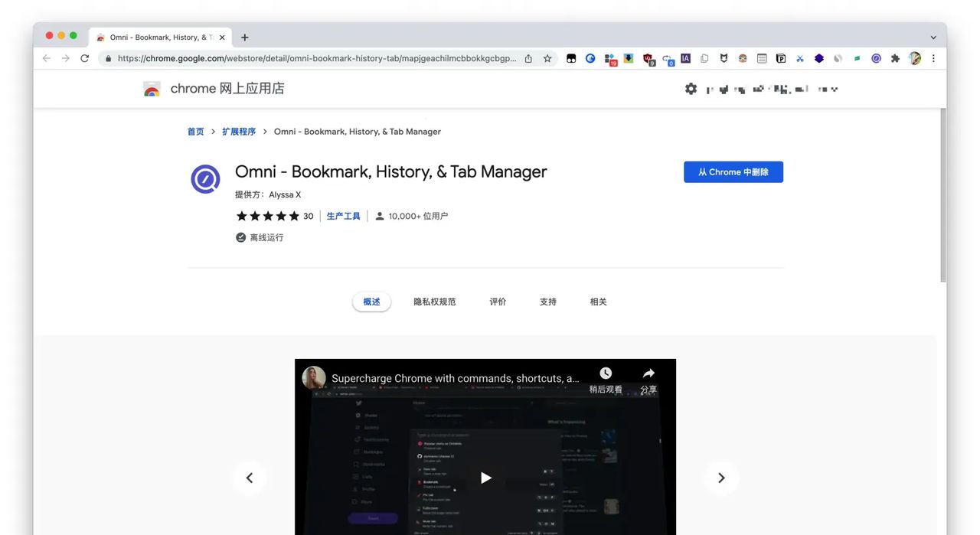Open the gray circle extension icon
The width and height of the screenshot is (980, 535).
point(838,58)
